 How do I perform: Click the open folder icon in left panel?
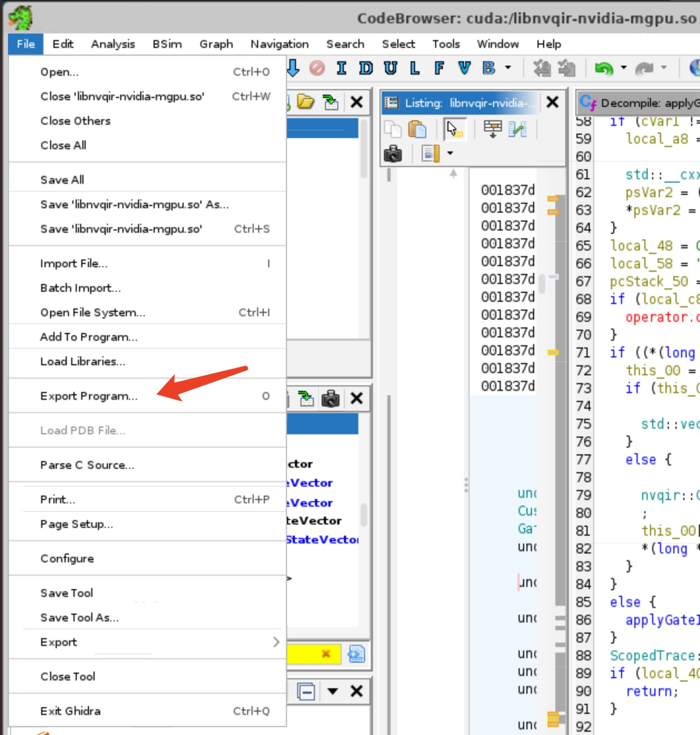pos(305,101)
